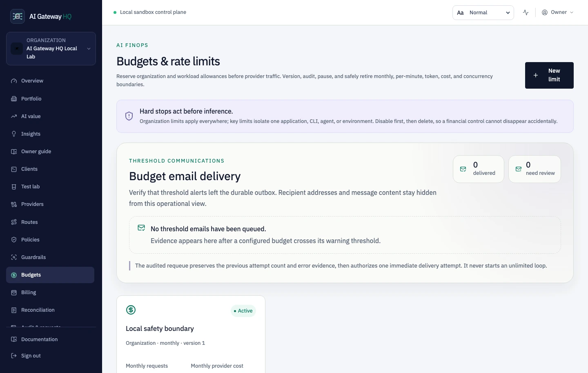Open the activity pulse icon in top bar
Screen dimensions: 588x373
[x=526, y=13]
